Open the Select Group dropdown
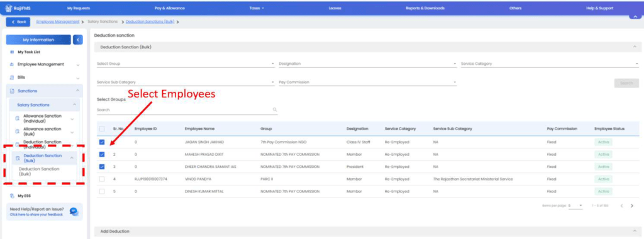This screenshot has height=239, width=644. (x=186, y=64)
